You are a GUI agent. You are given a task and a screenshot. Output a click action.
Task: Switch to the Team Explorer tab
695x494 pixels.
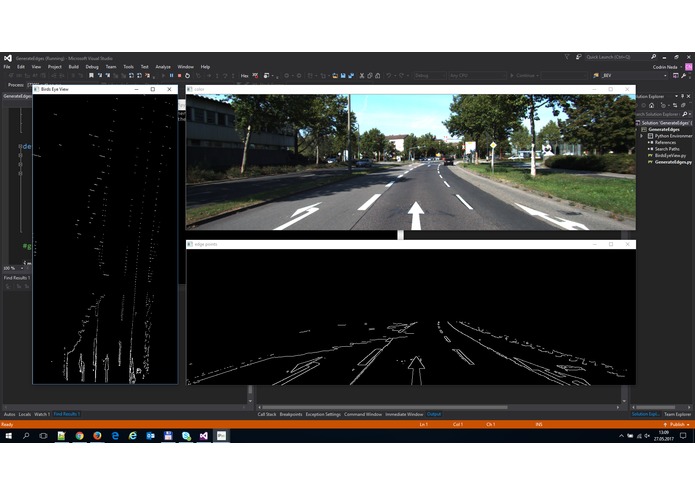coord(677,414)
